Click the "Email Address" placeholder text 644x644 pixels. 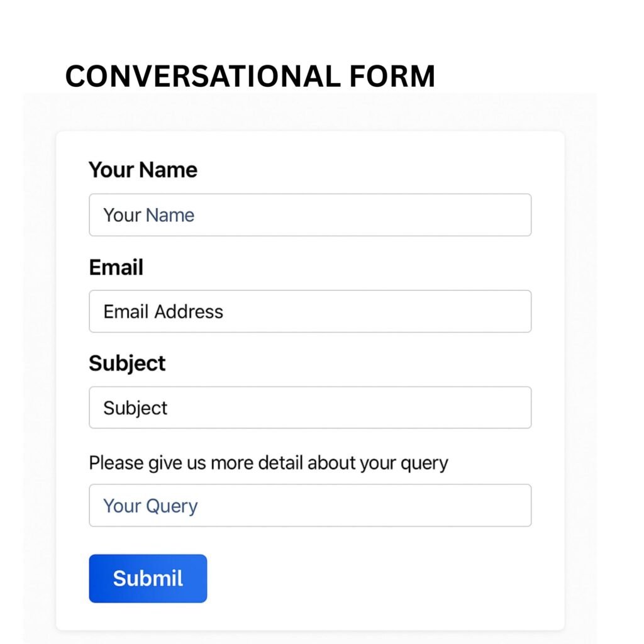point(164,311)
